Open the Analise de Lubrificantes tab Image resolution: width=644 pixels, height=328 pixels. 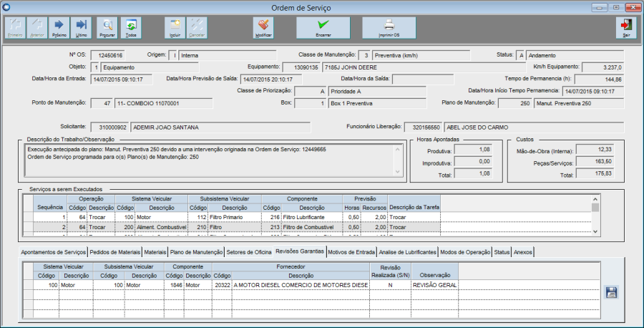407,252
